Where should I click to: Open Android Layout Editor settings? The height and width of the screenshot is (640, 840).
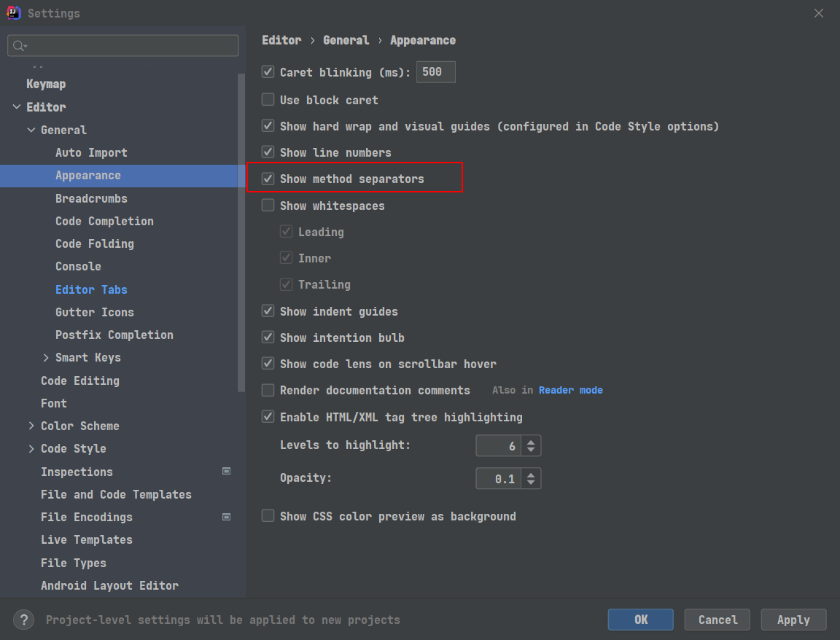[x=110, y=585]
